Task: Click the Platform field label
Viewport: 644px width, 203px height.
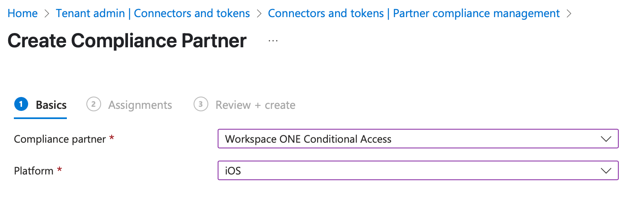Action: (x=33, y=171)
